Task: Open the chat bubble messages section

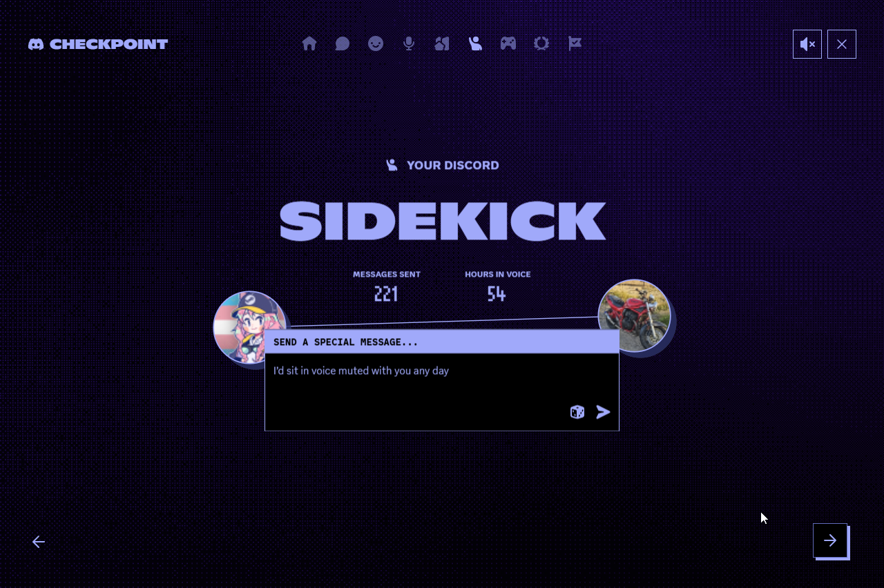Action: tap(343, 43)
